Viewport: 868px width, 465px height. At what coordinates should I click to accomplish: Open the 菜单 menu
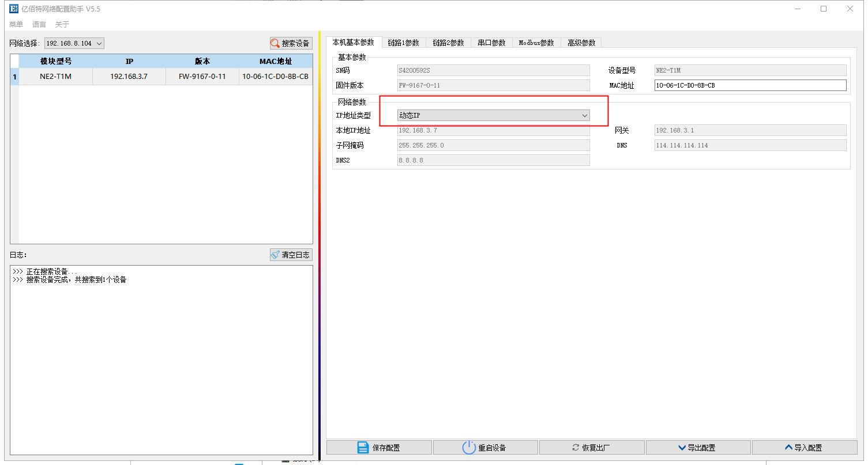(x=16, y=24)
